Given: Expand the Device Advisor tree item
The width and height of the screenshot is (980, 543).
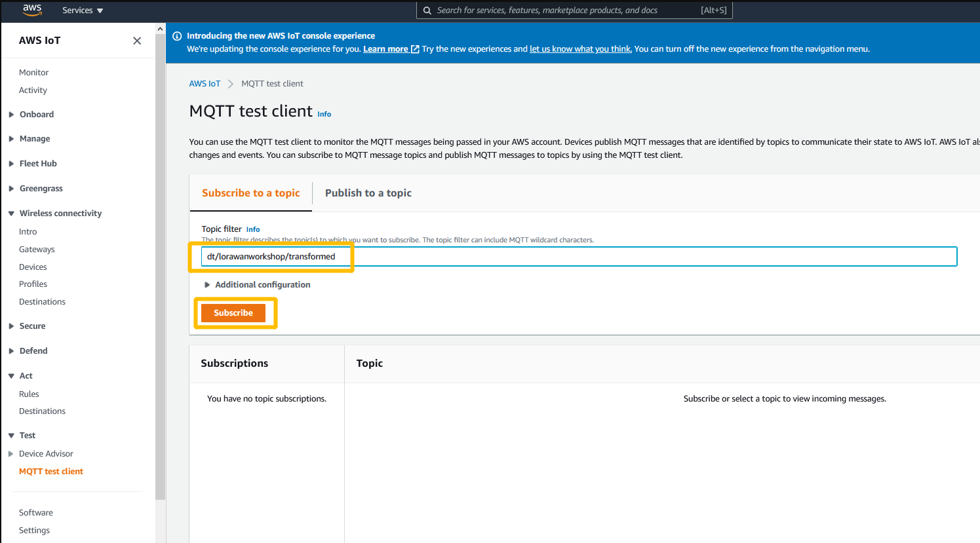Looking at the screenshot, I should pyautogui.click(x=10, y=454).
